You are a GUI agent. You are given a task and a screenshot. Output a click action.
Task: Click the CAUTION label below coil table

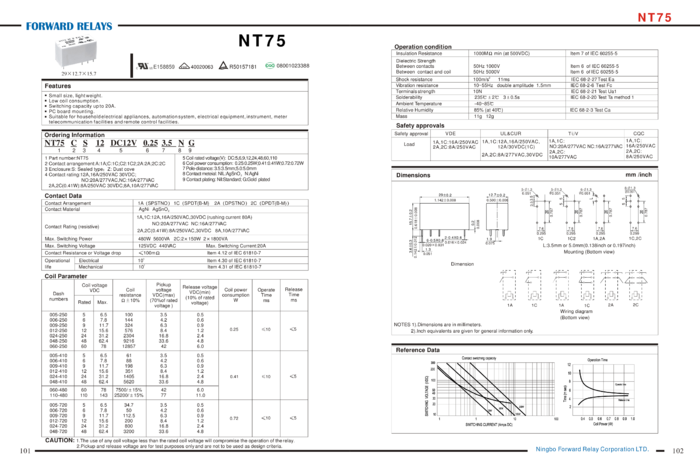pos(59,440)
